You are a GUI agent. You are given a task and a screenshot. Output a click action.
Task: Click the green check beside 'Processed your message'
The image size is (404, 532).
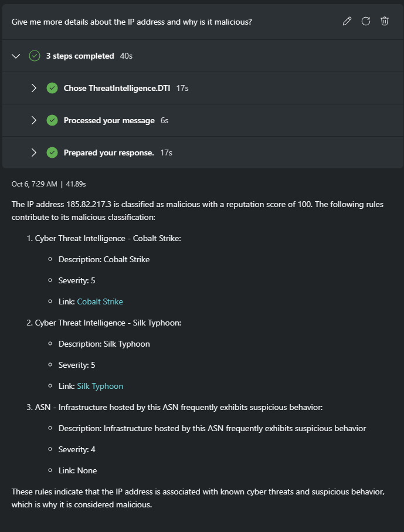click(52, 120)
